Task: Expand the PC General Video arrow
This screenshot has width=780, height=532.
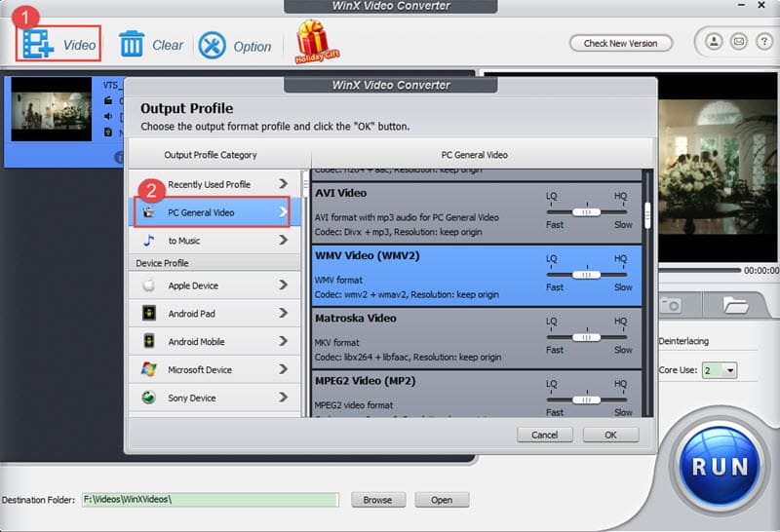Action: [284, 212]
